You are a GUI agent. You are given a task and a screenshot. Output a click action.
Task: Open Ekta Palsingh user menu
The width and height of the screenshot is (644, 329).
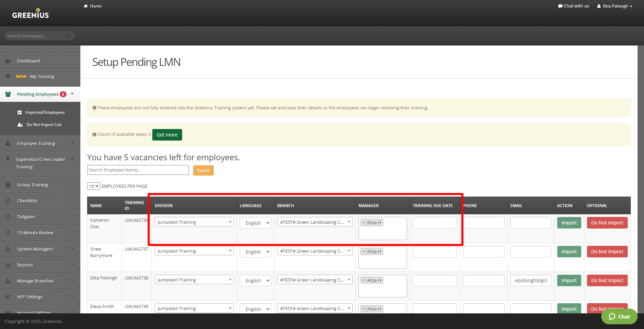[x=615, y=6]
